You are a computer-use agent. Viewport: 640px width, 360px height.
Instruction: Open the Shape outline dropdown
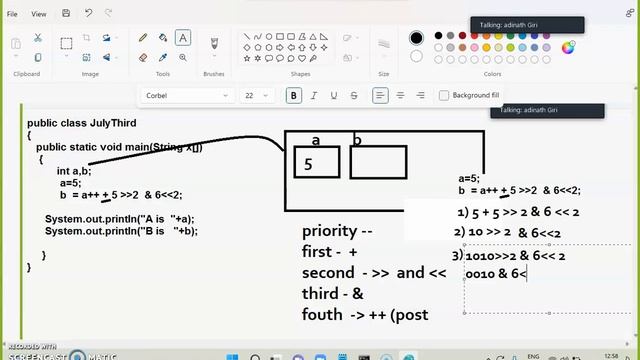tap(351, 38)
